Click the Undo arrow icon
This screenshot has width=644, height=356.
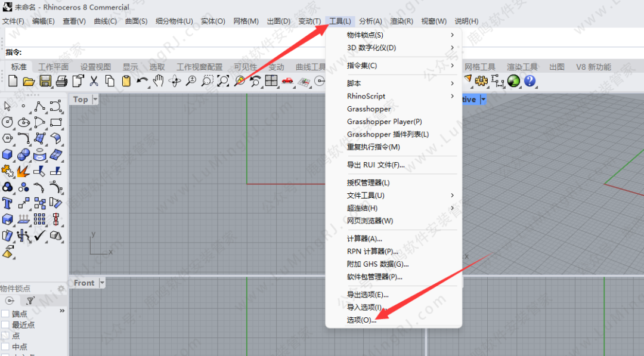(x=142, y=81)
